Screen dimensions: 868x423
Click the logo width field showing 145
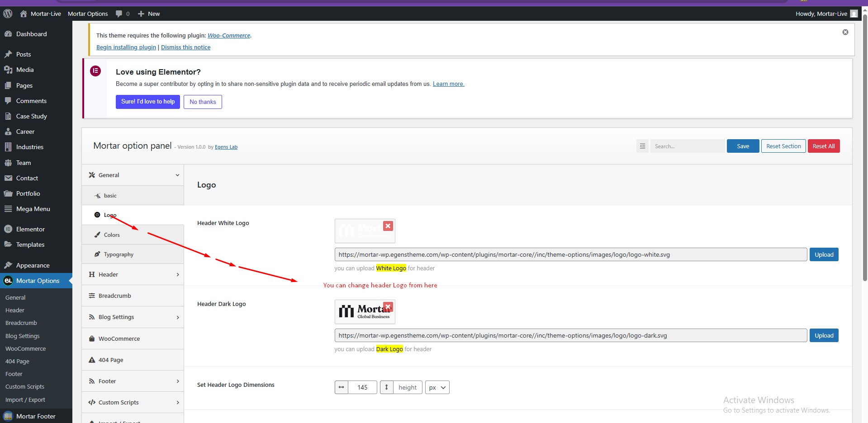[x=362, y=387]
